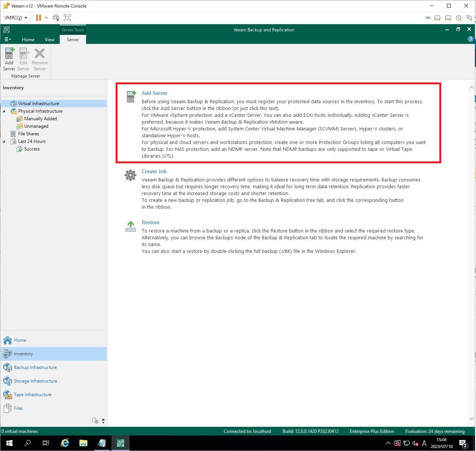Screen dimensions: 476x451
Task: Click the taskbar clock 15:04
Action: pos(441,440)
